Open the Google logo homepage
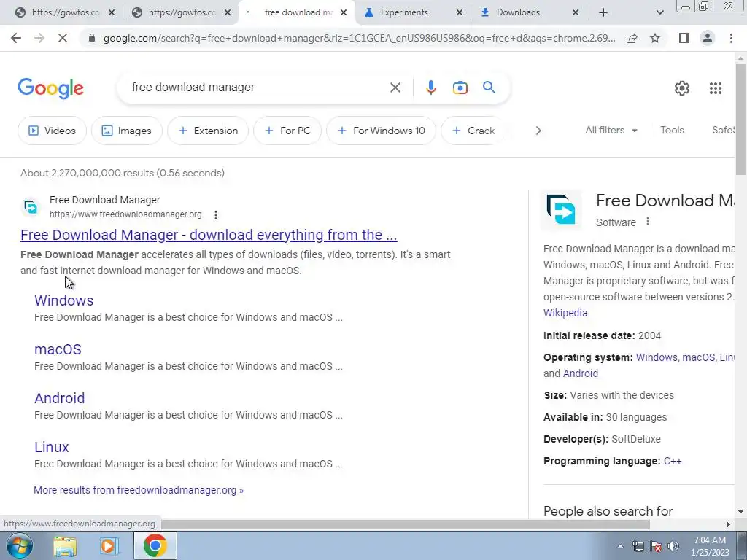The image size is (747, 560). tap(50, 88)
